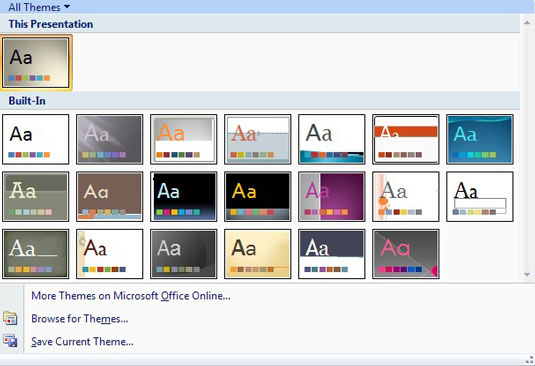Screen dimensions: 535x366
Task: Apply the brown background theme
Action: 110,196
